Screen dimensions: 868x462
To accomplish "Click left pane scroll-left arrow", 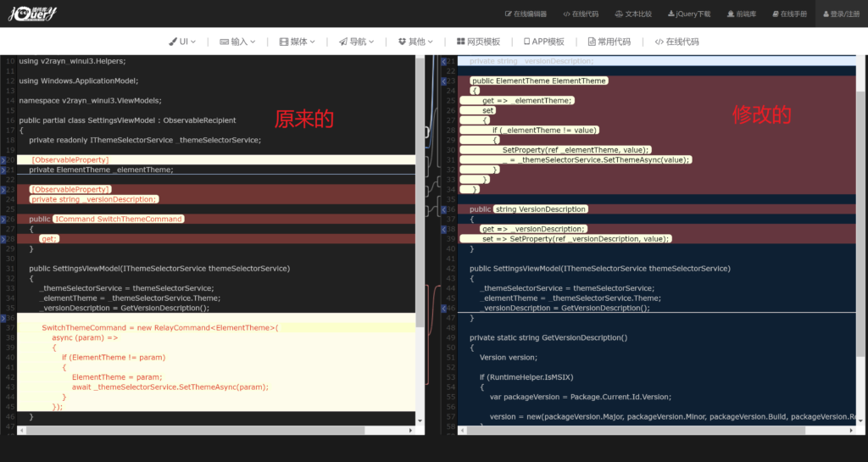I will (x=22, y=430).
